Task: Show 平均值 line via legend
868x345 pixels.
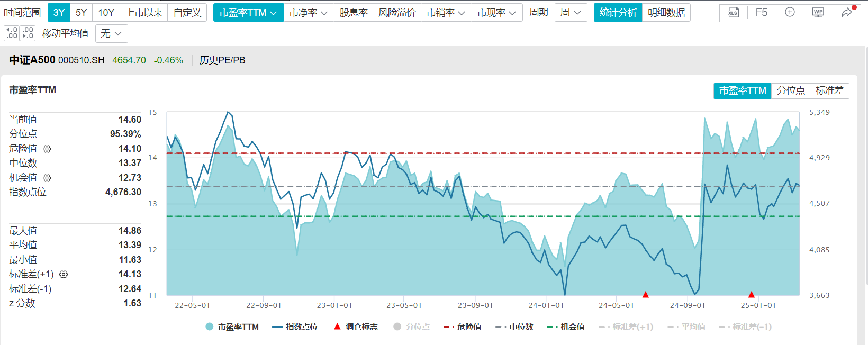Action: [x=686, y=327]
